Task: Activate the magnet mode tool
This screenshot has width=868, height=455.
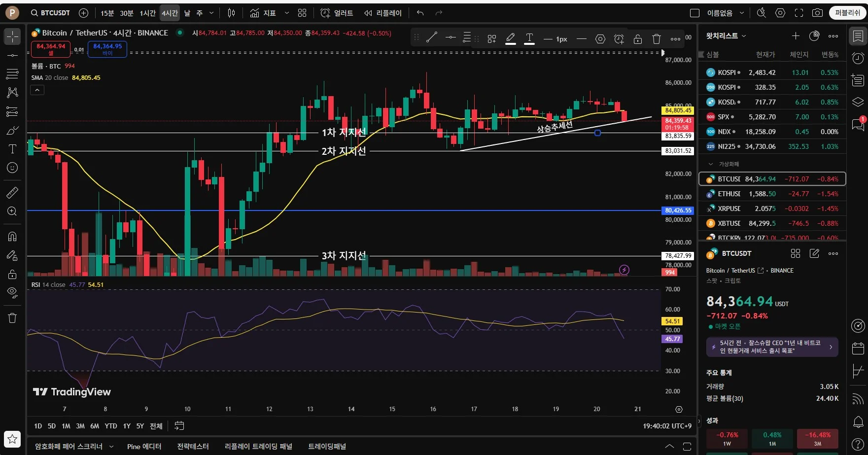Action: 12,236
